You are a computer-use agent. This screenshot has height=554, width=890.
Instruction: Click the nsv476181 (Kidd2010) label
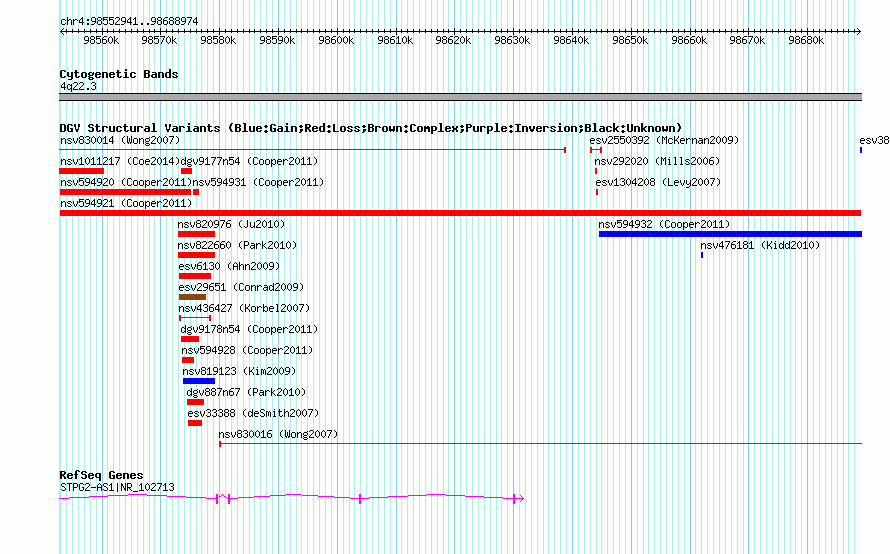pyautogui.click(x=760, y=245)
